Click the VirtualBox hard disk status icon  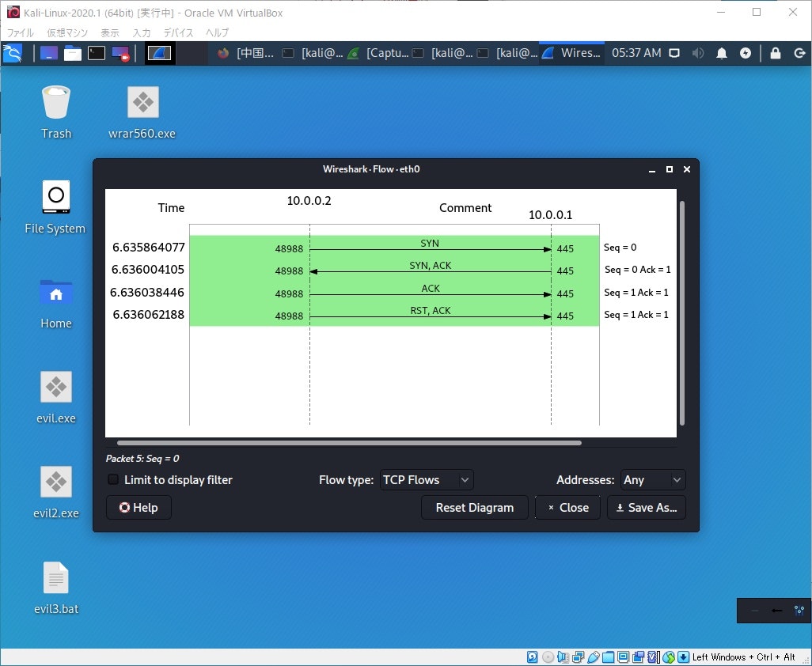click(x=532, y=657)
